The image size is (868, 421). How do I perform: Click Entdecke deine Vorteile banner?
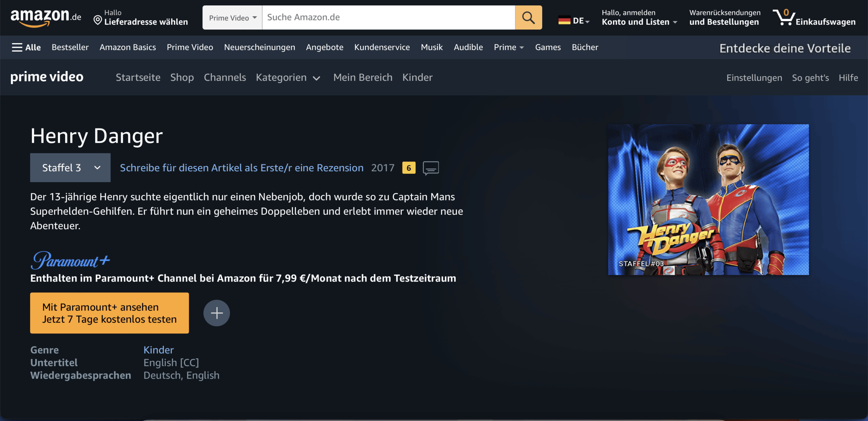(785, 48)
